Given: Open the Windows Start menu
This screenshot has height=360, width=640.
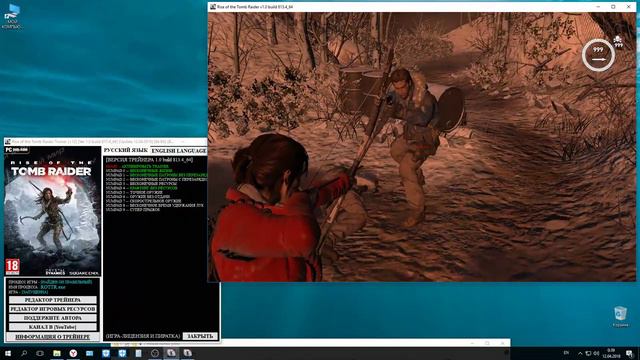Looking at the screenshot, I should (8, 353).
